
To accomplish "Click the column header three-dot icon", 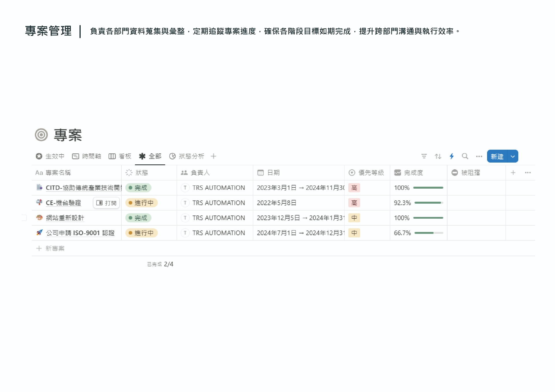I will tap(528, 173).
